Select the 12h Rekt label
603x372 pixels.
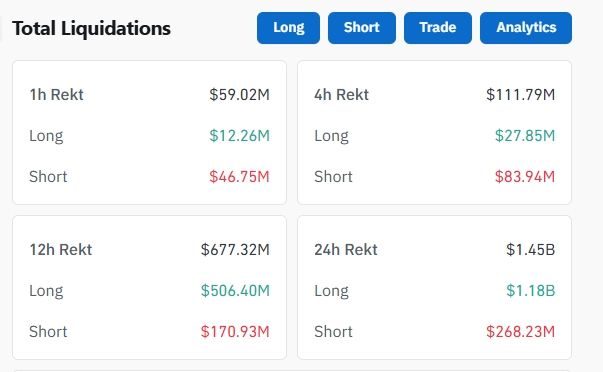tap(61, 250)
